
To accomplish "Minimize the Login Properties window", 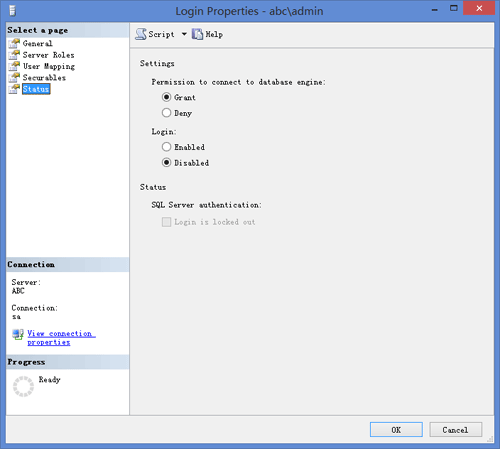I will point(435,9).
